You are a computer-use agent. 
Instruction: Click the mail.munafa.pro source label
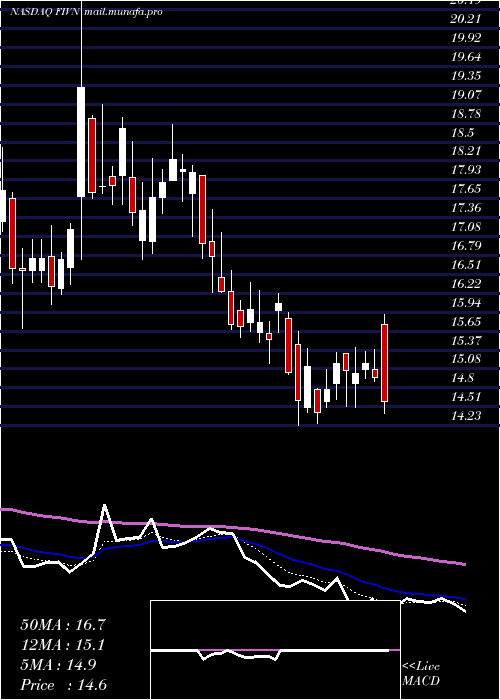coord(122,12)
